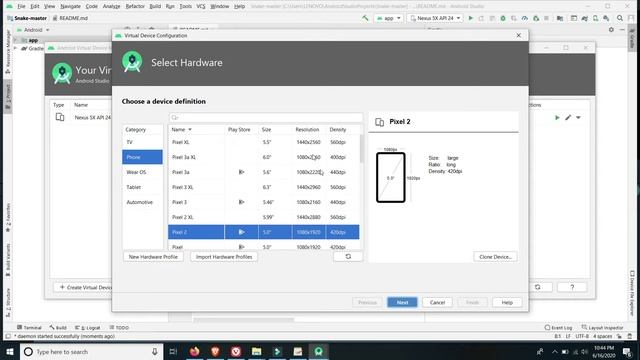
Task: Open File Explorer from the taskbar
Action: [x=256, y=351]
